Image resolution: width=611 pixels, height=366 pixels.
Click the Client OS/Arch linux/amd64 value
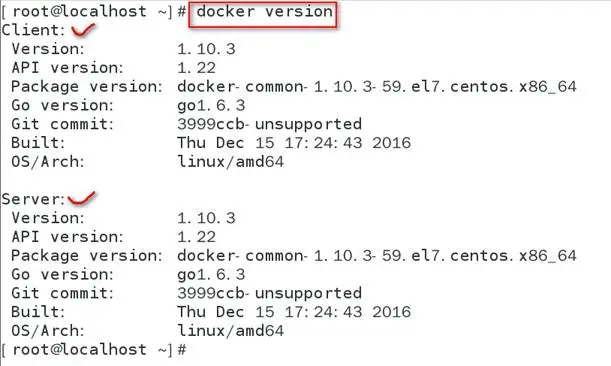(x=231, y=161)
